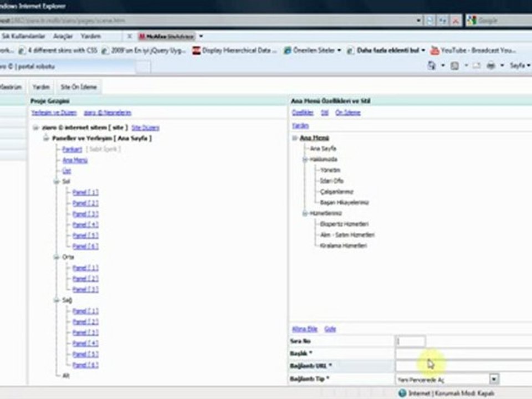Open the '4 different skins with CSS' favorite

click(x=58, y=50)
